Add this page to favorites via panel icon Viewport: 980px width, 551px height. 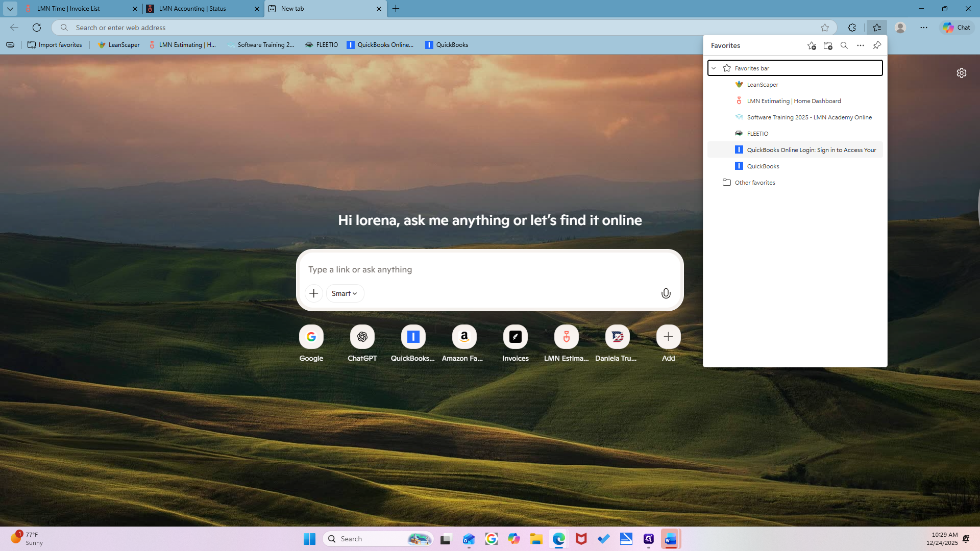812,45
